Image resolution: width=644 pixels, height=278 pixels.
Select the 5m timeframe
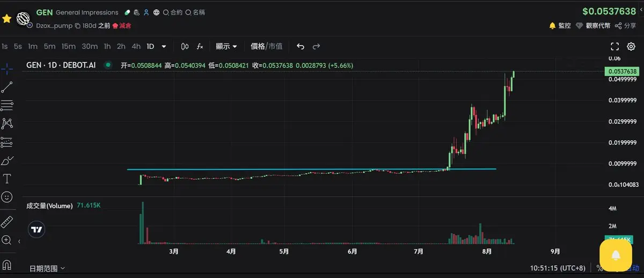point(49,47)
